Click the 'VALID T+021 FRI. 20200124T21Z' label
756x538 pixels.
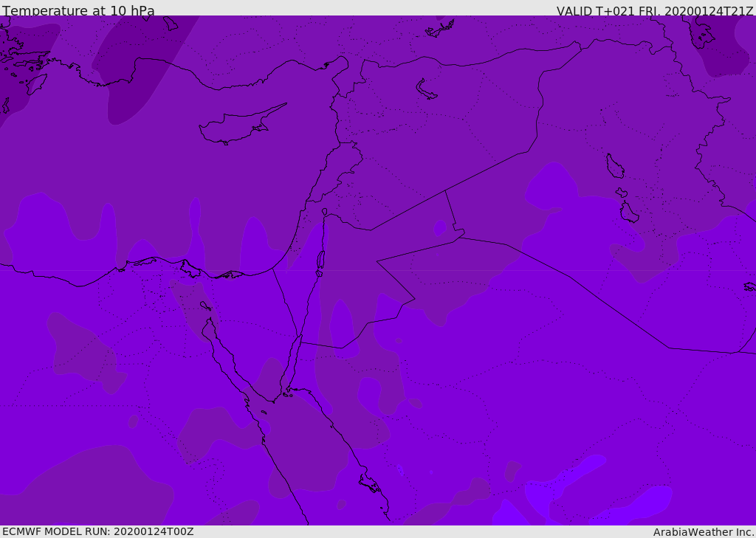tap(655, 10)
